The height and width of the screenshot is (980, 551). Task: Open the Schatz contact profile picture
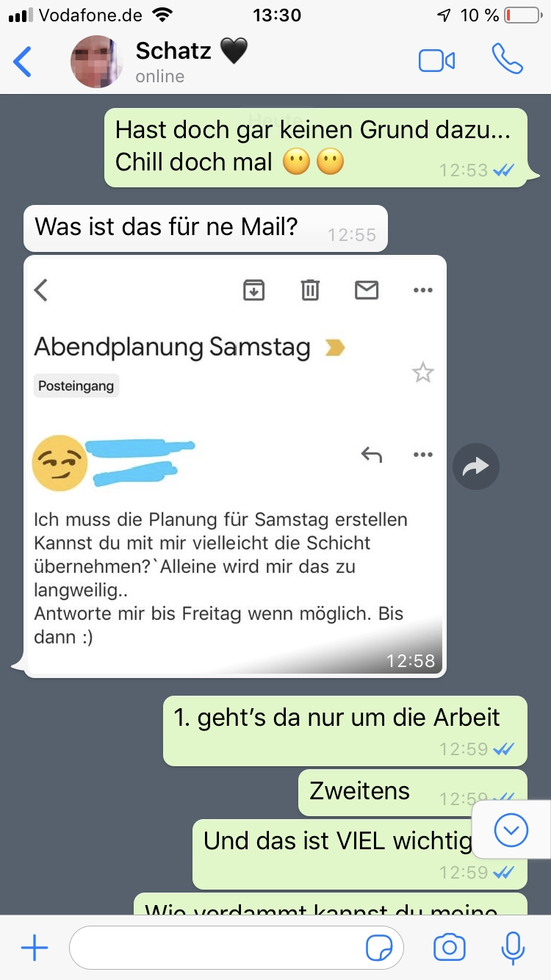(96, 62)
